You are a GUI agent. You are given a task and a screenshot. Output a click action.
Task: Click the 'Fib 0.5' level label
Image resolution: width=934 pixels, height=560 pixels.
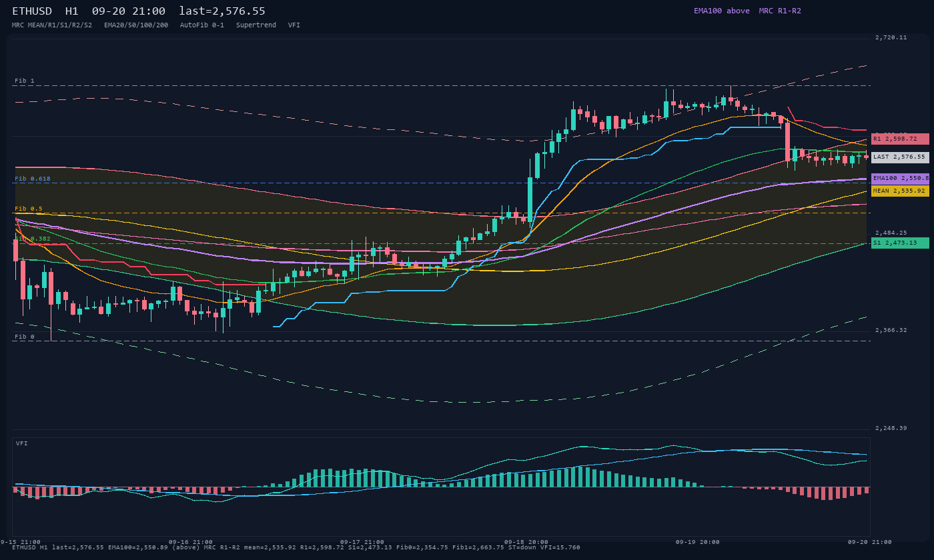[x=29, y=209]
